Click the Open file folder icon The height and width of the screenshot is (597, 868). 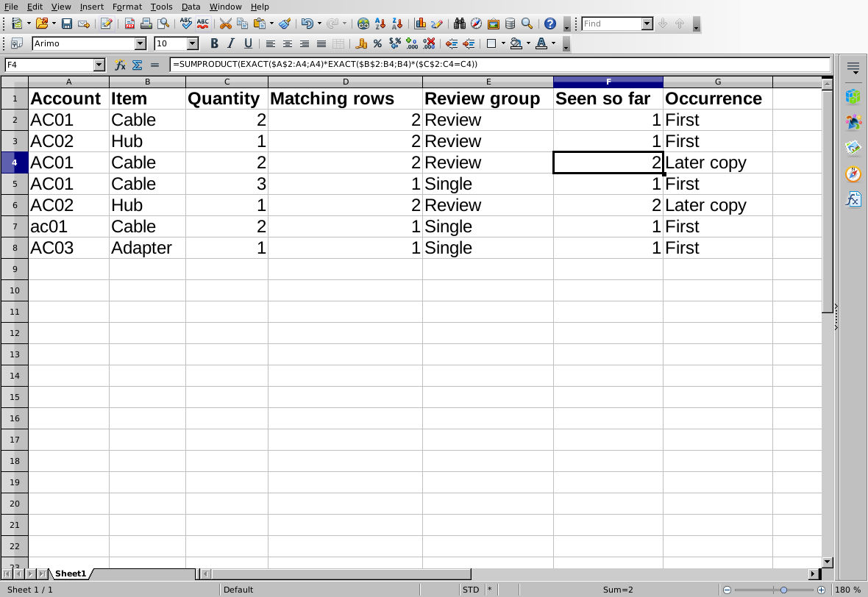[41, 24]
